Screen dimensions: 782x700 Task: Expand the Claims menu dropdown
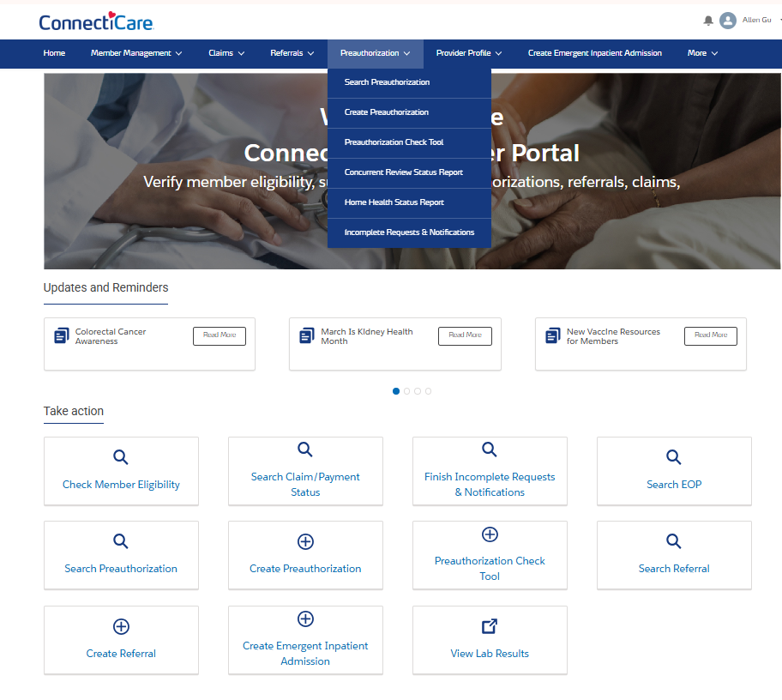(x=226, y=53)
